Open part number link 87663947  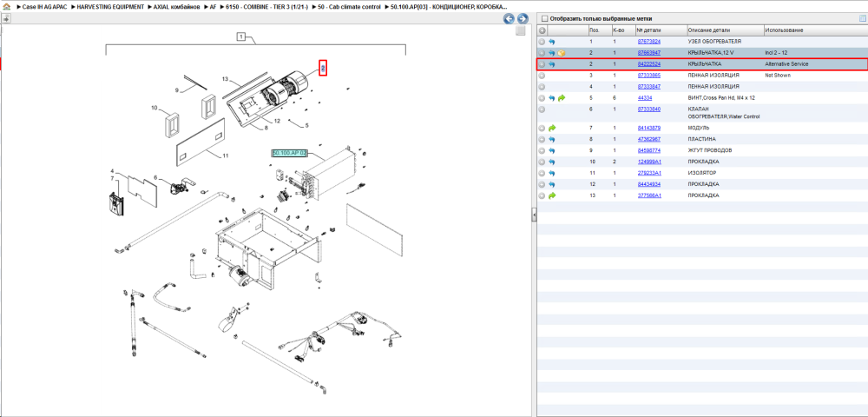(648, 53)
